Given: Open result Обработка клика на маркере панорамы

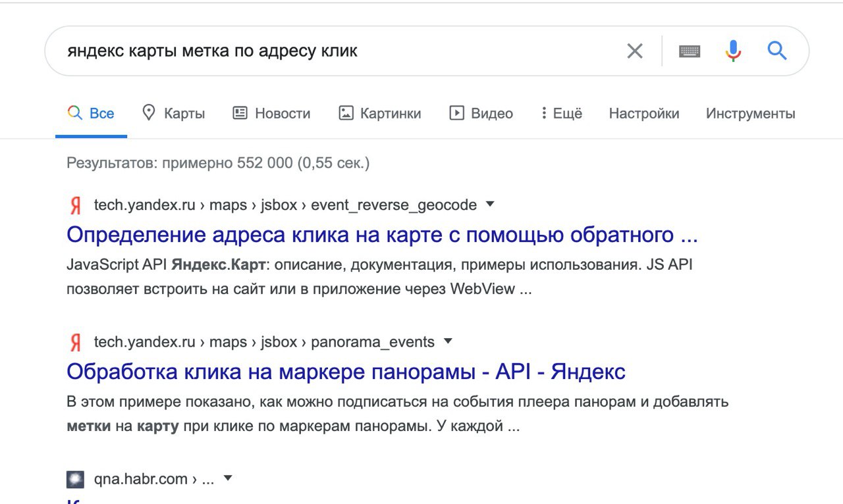Looking at the screenshot, I should coord(346,372).
